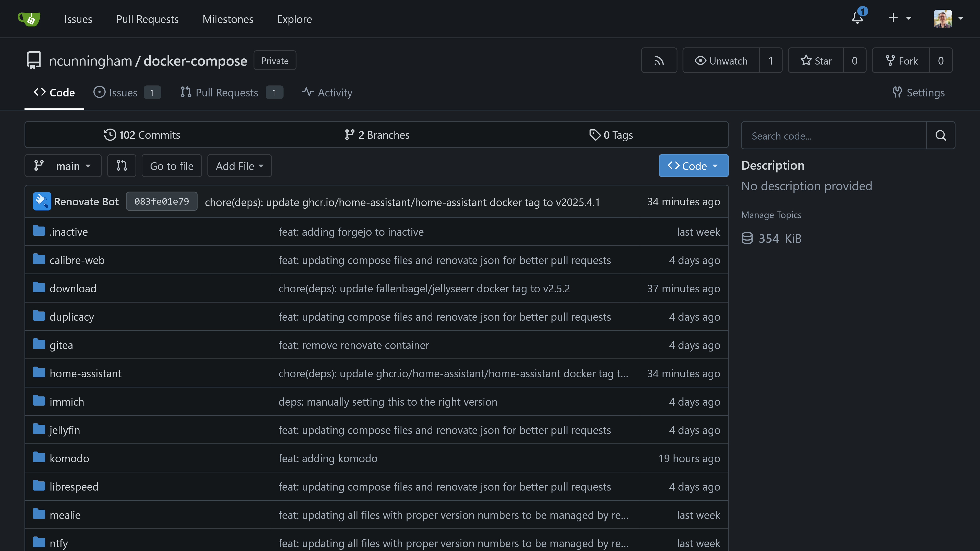Screen dimensions: 980x551
Task: Open the komodo folder
Action: (69, 458)
